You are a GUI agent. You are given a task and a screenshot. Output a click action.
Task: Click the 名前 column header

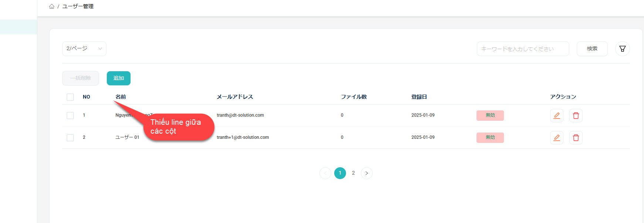121,97
